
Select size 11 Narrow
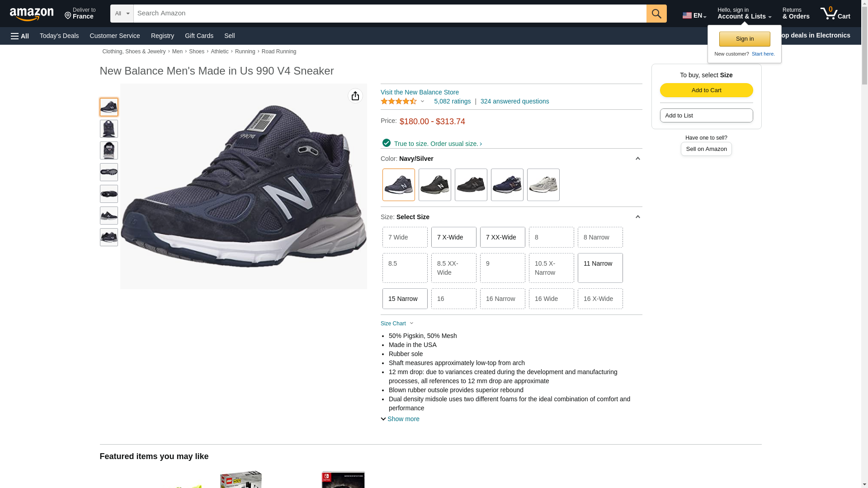pos(600,267)
